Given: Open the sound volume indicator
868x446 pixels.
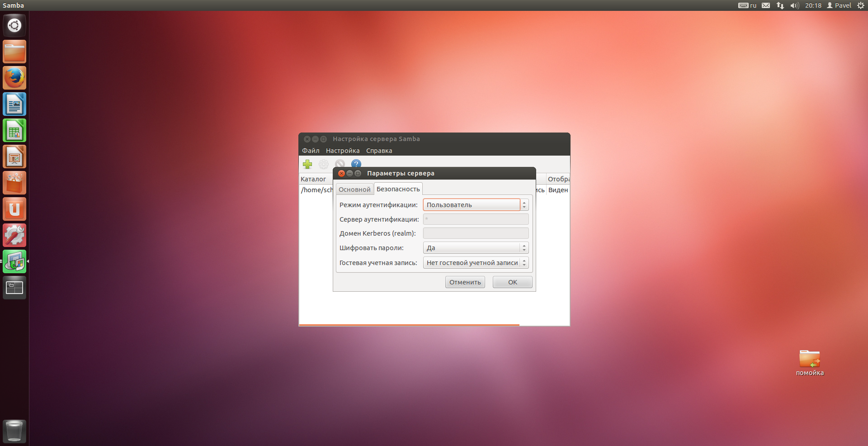Looking at the screenshot, I should click(x=795, y=5).
